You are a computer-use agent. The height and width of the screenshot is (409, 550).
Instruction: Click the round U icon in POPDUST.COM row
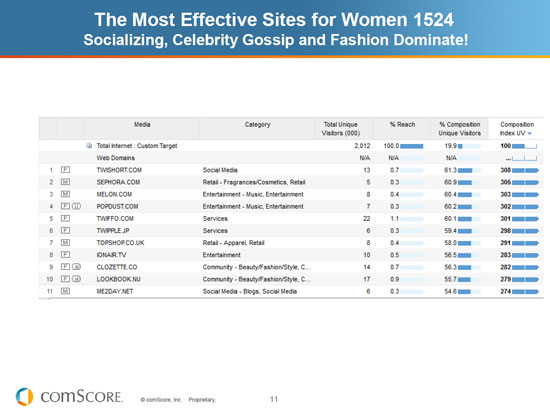(76, 206)
